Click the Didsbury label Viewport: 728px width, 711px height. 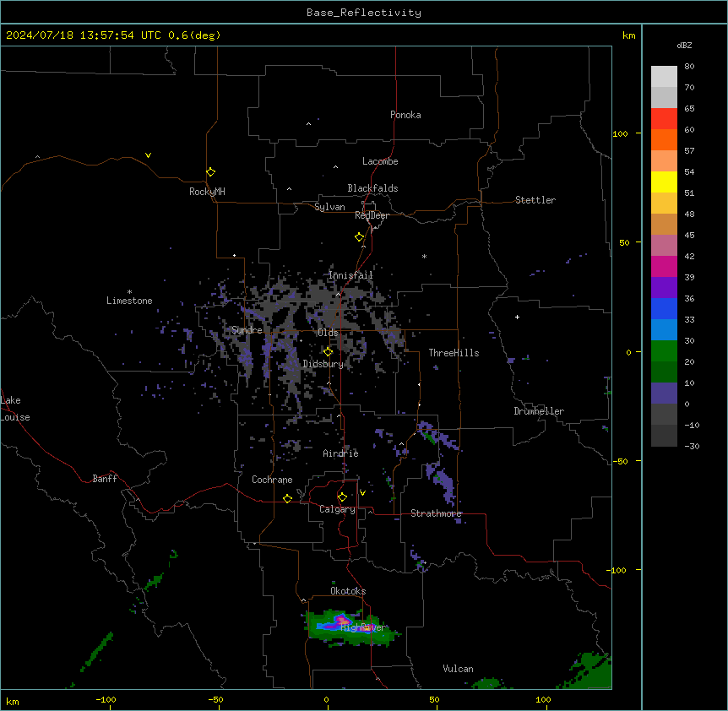pyautogui.click(x=323, y=364)
